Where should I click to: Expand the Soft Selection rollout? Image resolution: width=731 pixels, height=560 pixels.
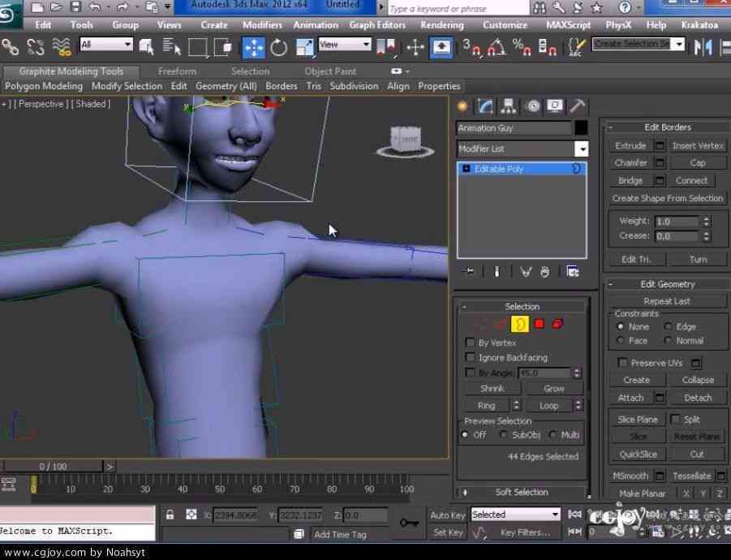point(521,492)
